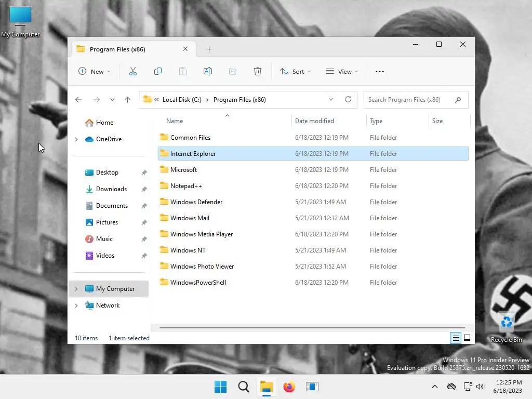Open address bar history dropdown
Screen dimensions: 532x399
coord(331,99)
